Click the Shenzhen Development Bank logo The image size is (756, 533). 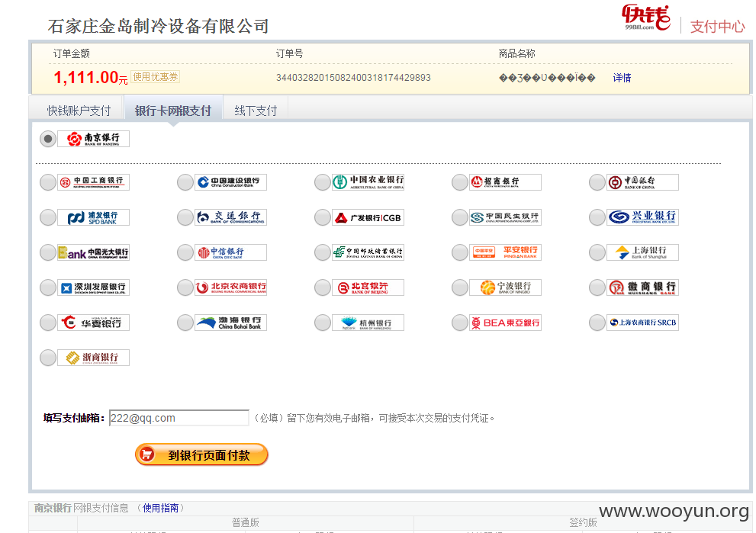pyautogui.click(x=94, y=287)
